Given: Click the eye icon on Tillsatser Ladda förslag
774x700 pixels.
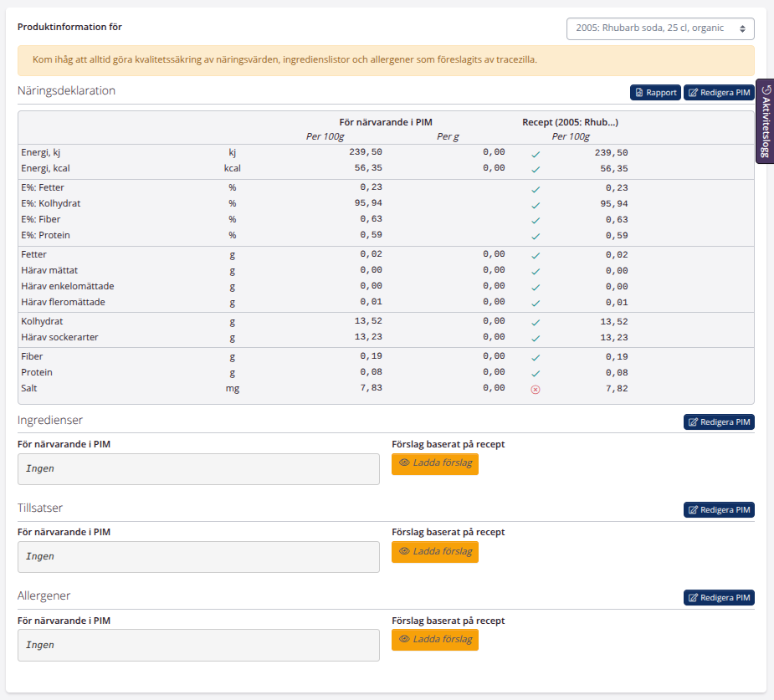Looking at the screenshot, I should (404, 552).
